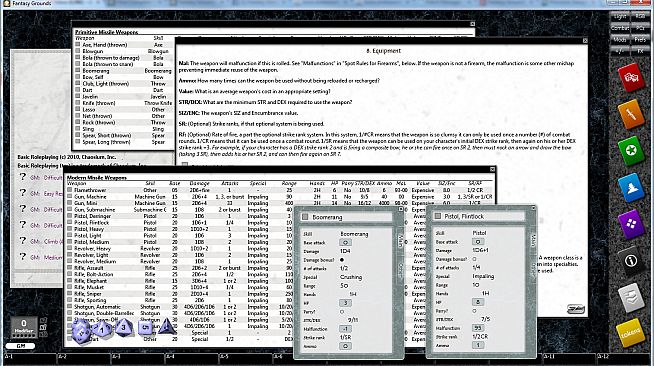The image size is (654, 366).
Task: Click Malfunction field showing 95 in Pistol sheet
Action: coord(478,328)
